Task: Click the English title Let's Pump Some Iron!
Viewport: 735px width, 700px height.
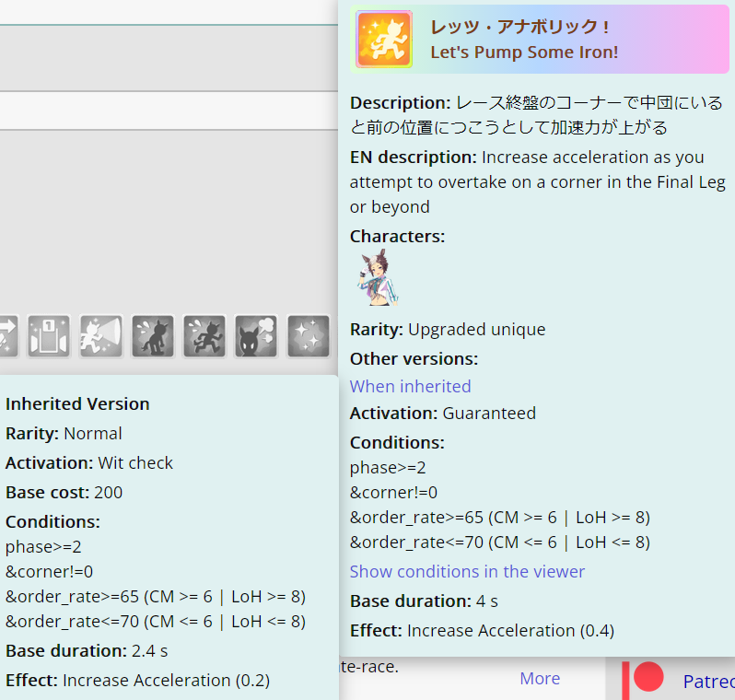Action: pyautogui.click(x=524, y=52)
